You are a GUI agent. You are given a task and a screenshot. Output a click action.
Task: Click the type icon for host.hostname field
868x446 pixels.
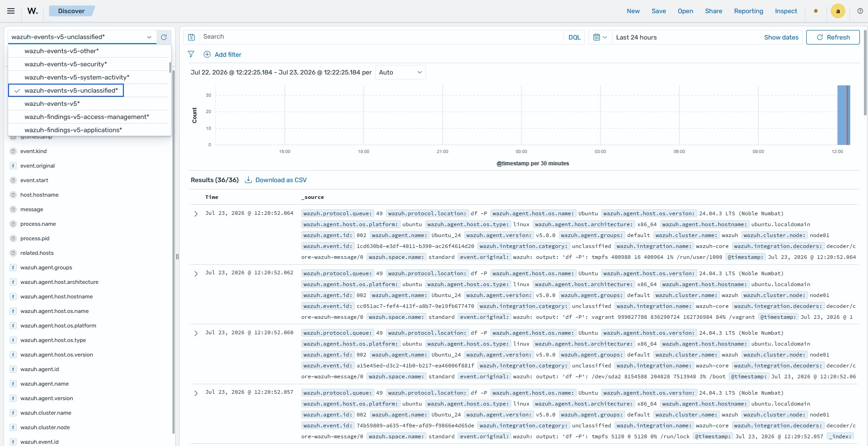13,195
